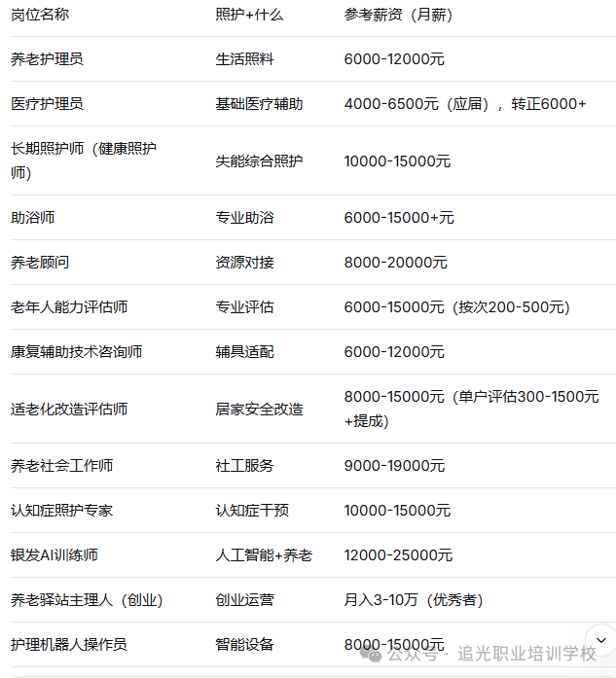Select the header '参考薪资（月薪）'

pyautogui.click(x=398, y=15)
